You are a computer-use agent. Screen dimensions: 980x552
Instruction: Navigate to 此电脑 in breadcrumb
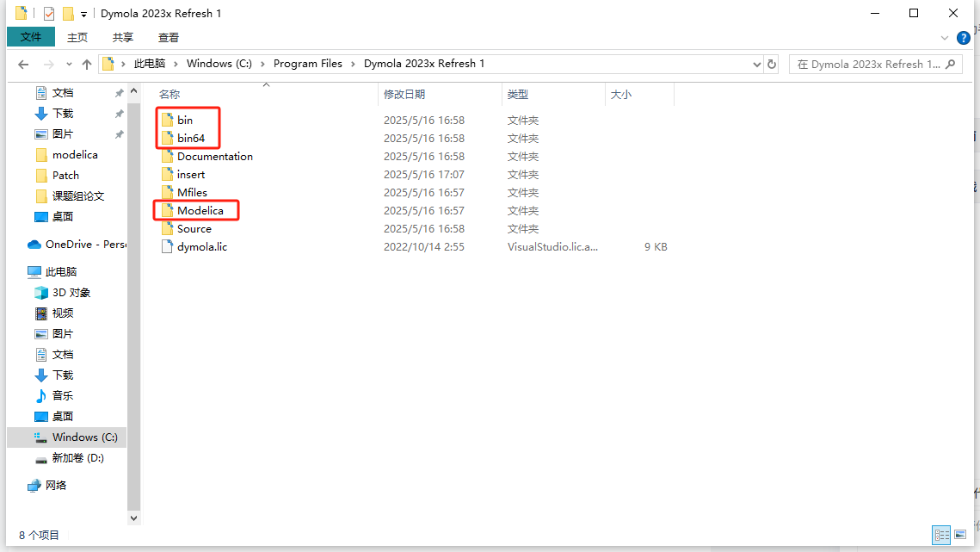[x=150, y=64]
